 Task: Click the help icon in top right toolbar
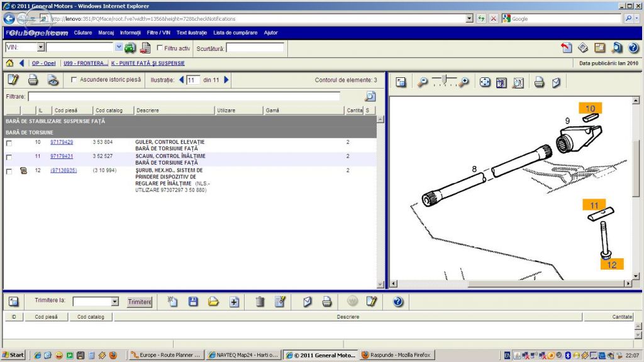(633, 48)
